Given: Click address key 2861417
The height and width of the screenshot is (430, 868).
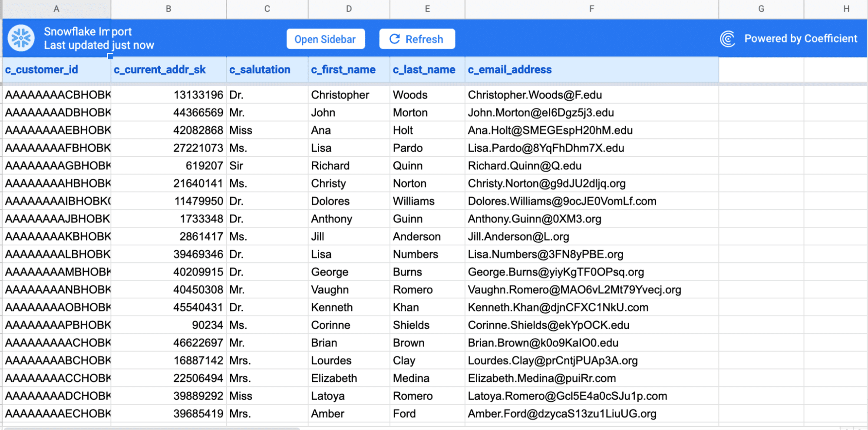Looking at the screenshot, I should [x=168, y=237].
